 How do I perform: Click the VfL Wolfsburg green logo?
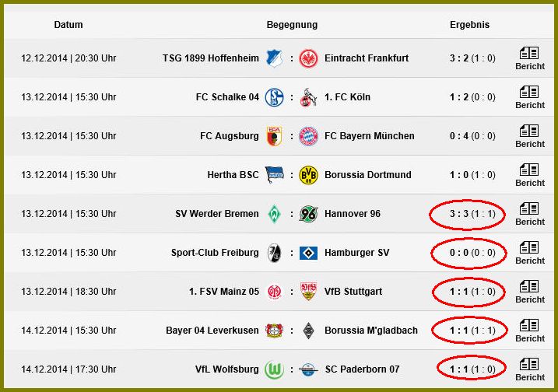[275, 369]
